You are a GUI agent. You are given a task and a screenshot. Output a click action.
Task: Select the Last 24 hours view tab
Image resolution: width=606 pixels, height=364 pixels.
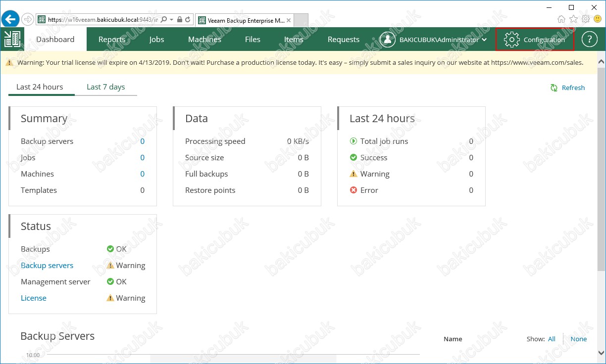40,87
